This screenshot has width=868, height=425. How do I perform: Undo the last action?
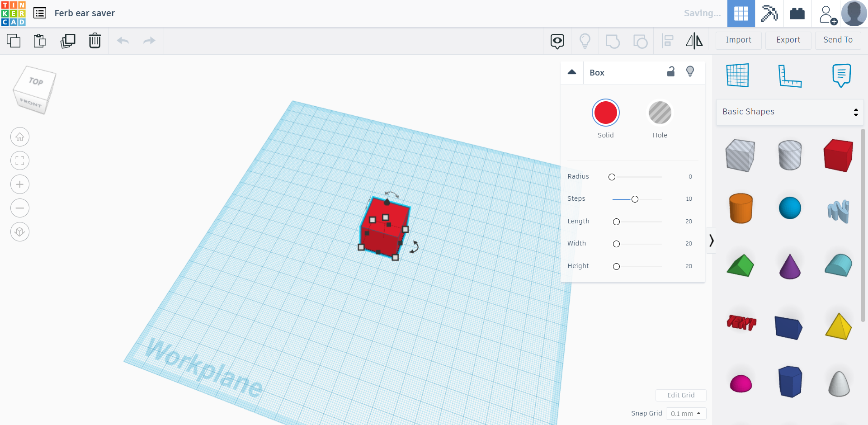pos(123,41)
